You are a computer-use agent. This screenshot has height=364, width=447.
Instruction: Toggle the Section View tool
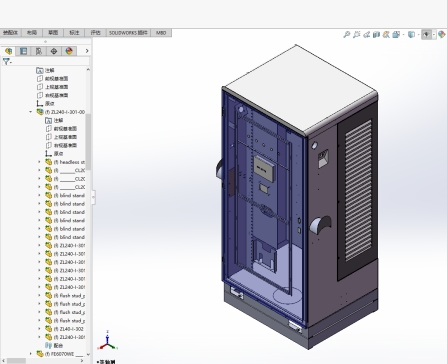click(x=376, y=34)
